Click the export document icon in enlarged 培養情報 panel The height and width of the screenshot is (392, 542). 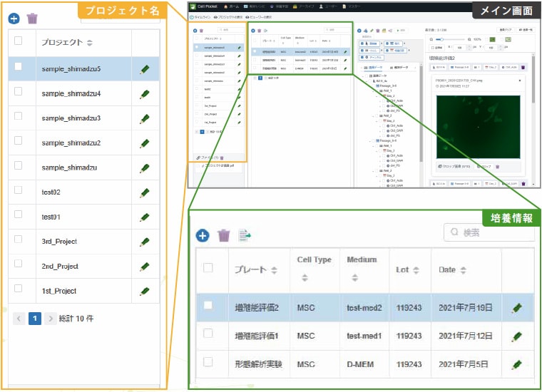pyautogui.click(x=245, y=235)
